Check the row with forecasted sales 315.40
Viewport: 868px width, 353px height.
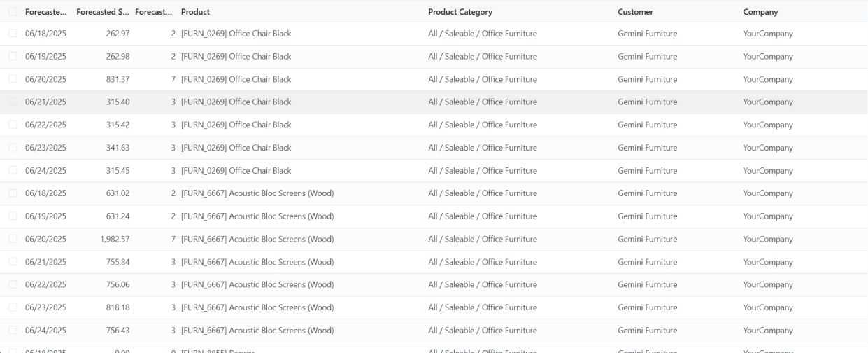[x=13, y=102]
